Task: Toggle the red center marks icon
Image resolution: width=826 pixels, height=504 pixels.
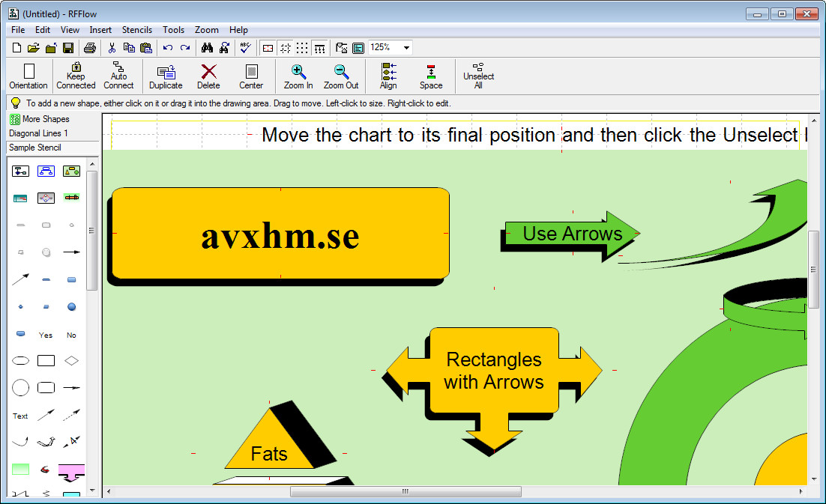Action: click(268, 49)
